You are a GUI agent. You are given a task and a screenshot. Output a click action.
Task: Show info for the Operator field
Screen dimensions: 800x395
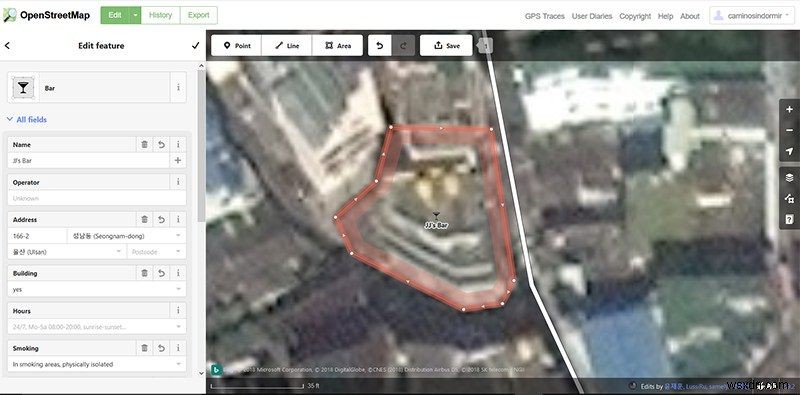[x=178, y=182]
